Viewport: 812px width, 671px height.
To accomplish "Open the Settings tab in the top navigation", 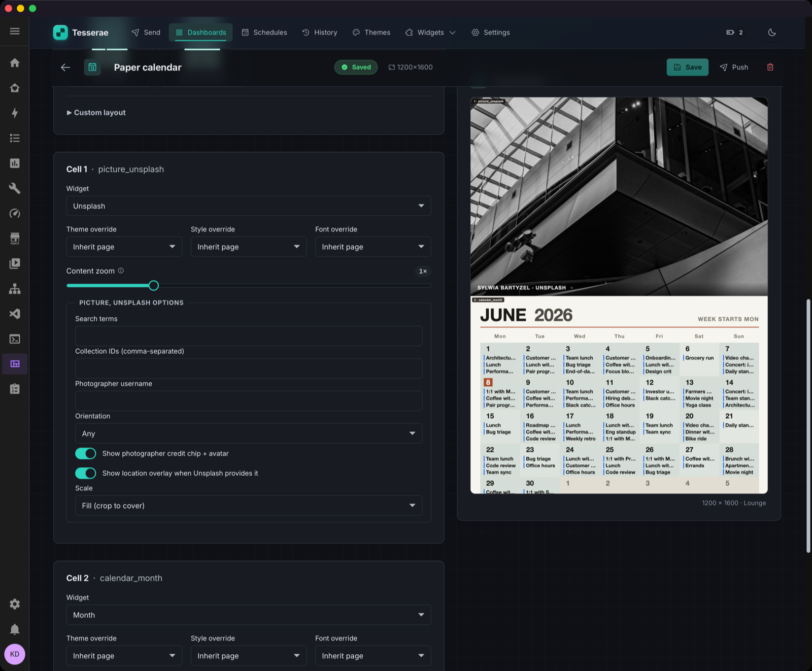I will (491, 32).
